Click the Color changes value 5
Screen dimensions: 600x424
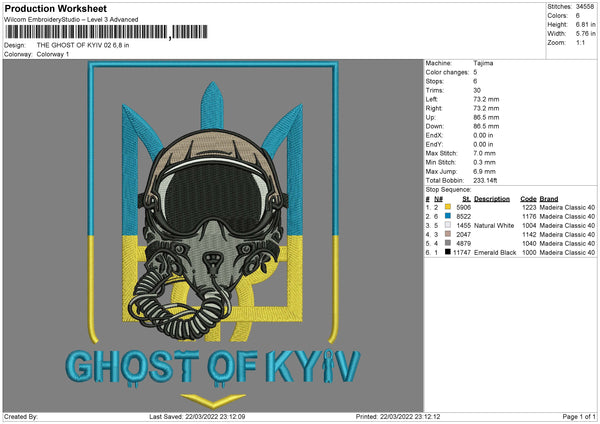pyautogui.click(x=475, y=72)
